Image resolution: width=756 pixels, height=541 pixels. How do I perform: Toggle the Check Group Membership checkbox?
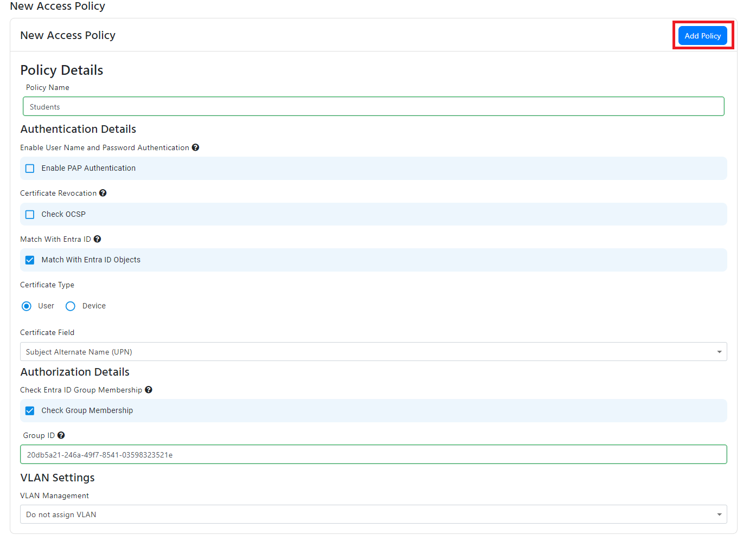point(30,411)
